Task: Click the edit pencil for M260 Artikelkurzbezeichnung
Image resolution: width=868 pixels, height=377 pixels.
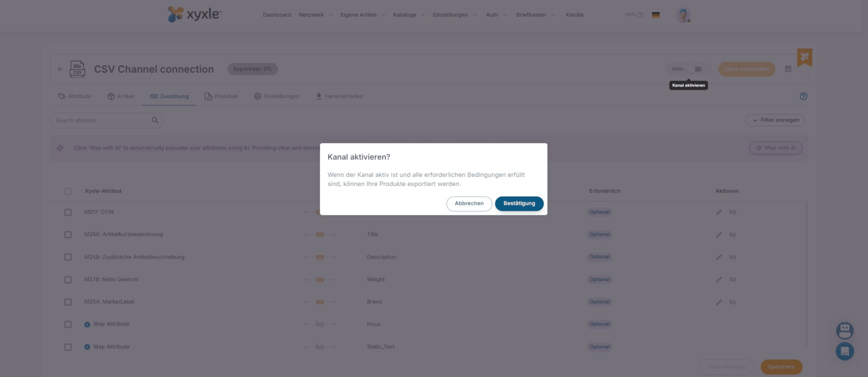Action: (719, 235)
